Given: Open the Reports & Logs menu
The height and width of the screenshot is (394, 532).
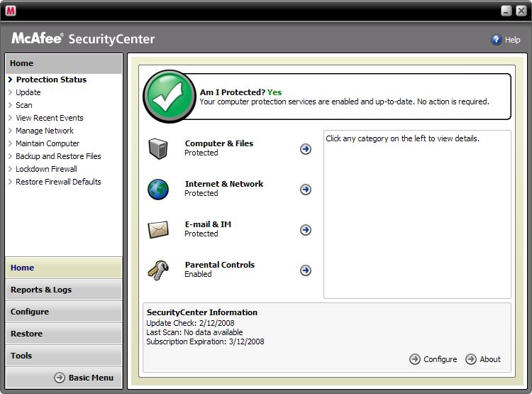Looking at the screenshot, I should point(63,290).
